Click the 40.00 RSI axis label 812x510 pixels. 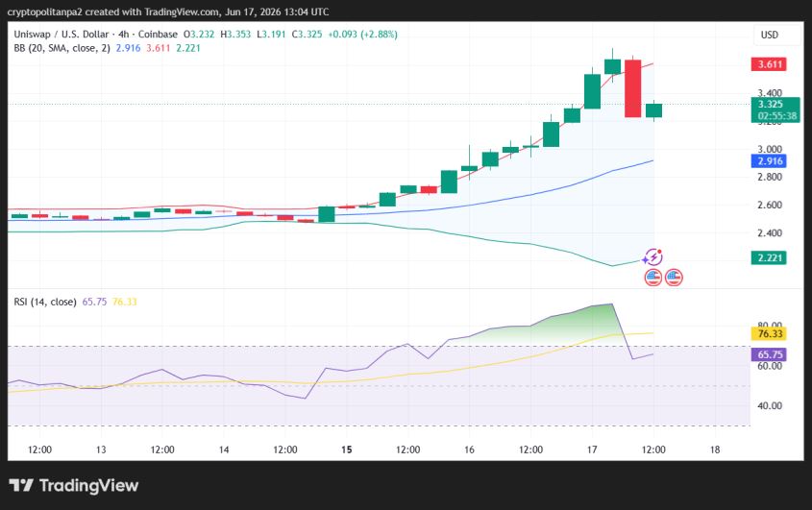click(x=770, y=406)
